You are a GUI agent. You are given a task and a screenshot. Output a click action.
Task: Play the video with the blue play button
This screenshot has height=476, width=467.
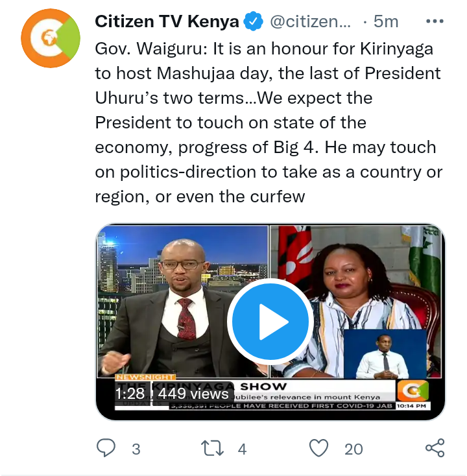270,322
